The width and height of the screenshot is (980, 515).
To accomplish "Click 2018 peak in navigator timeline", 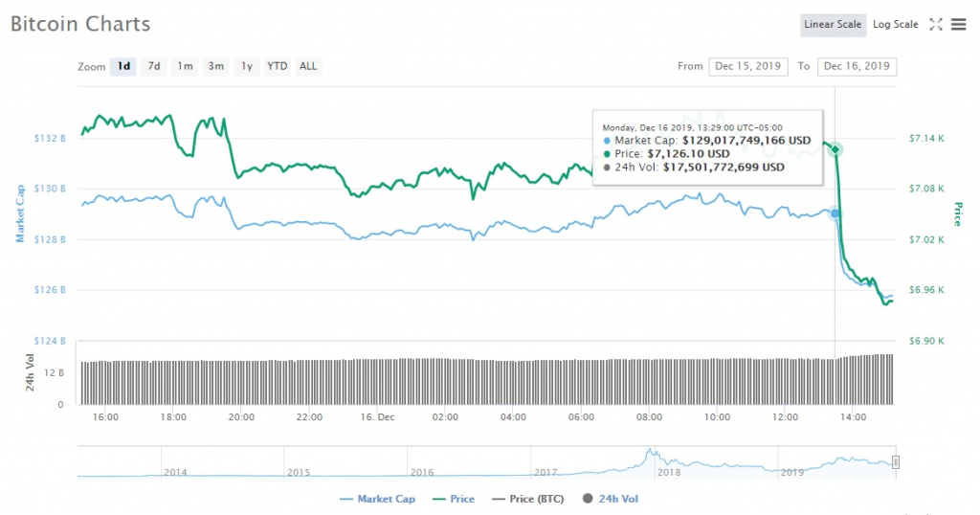I will (x=651, y=451).
